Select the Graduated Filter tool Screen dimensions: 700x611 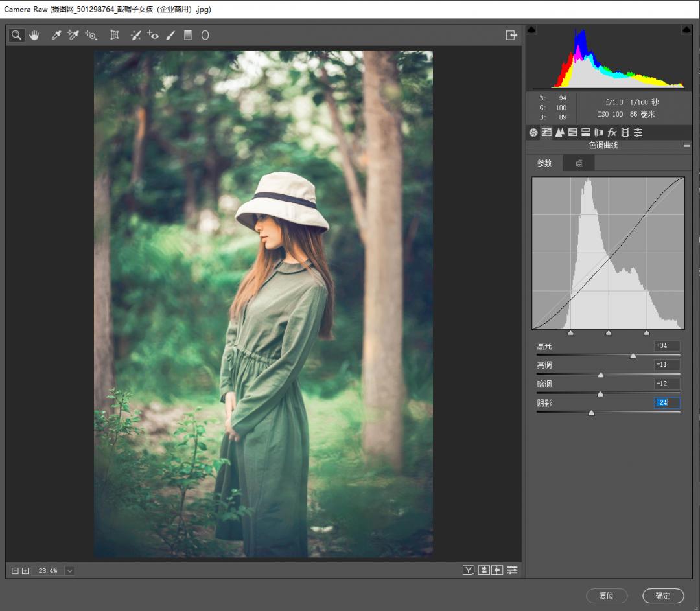[188, 36]
